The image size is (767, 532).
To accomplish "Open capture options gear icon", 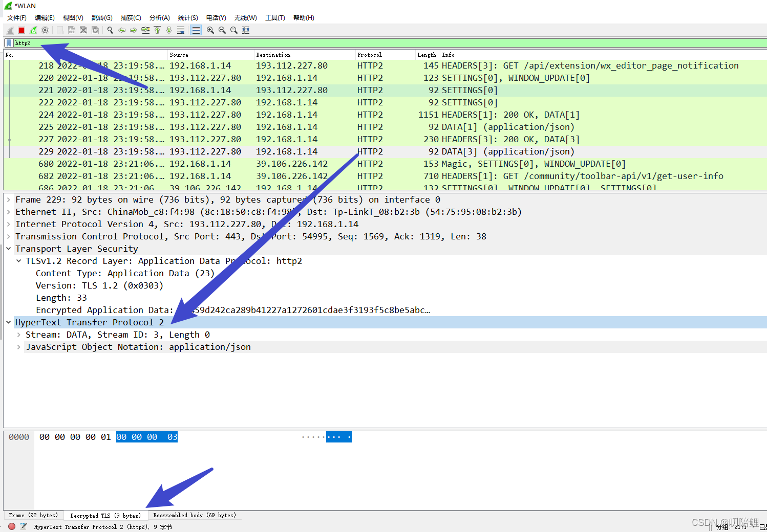I will pyautogui.click(x=45, y=30).
